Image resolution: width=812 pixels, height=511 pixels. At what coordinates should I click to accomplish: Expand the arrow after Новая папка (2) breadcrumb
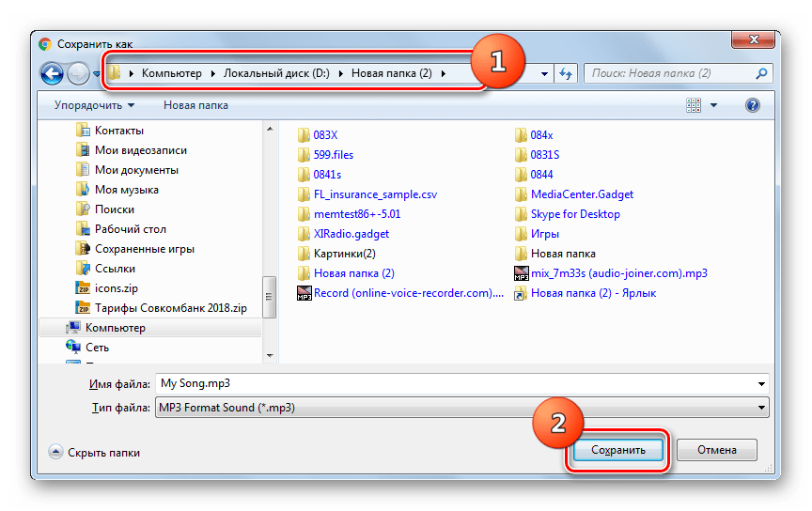coord(444,73)
